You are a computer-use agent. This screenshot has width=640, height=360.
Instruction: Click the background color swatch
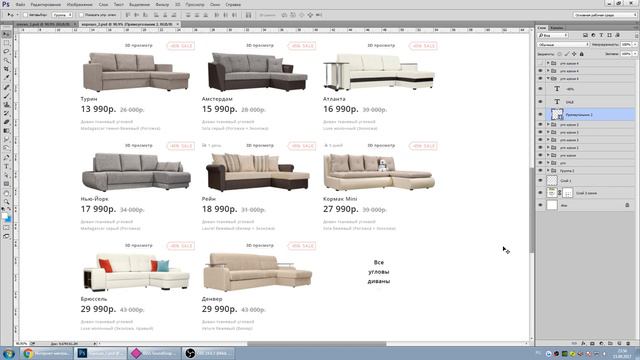[x=8, y=220]
